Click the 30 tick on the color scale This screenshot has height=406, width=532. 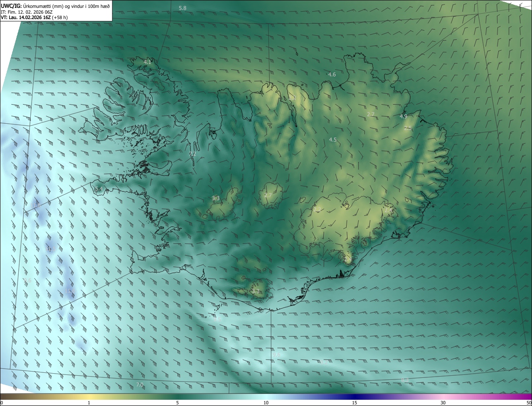coord(443,403)
